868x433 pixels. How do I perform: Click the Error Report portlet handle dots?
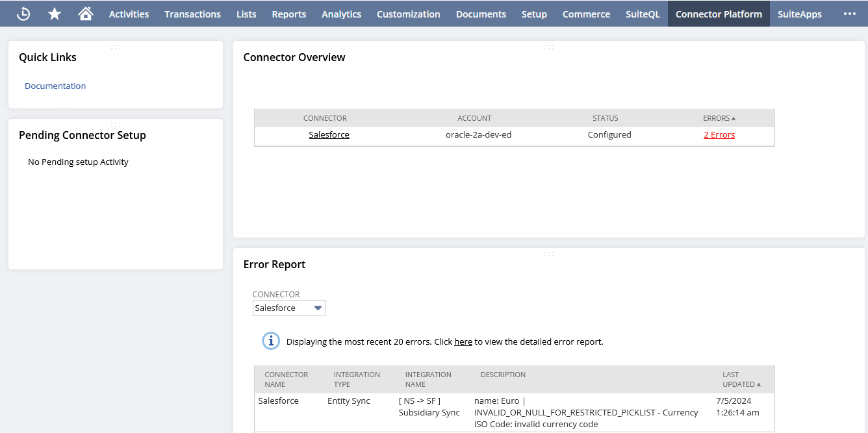pos(549,254)
